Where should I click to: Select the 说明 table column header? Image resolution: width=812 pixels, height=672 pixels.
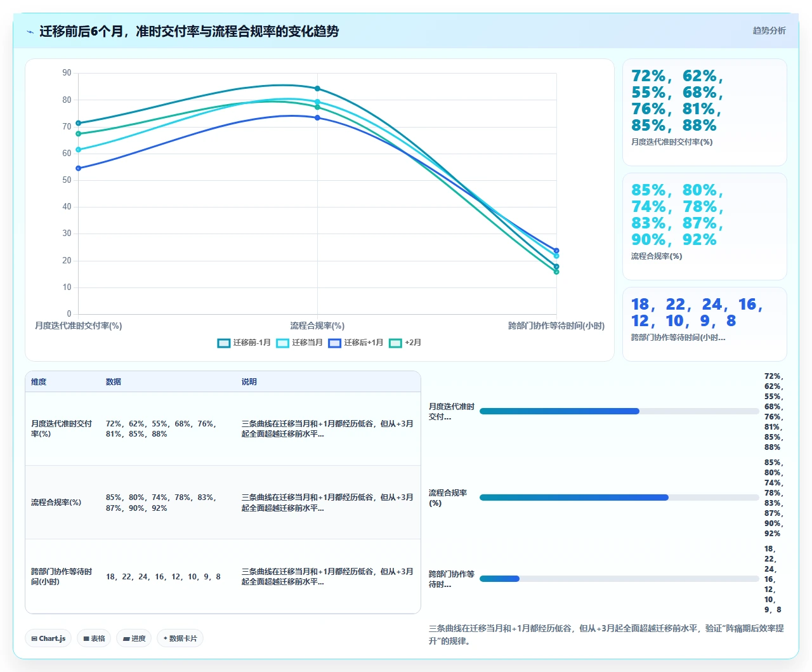coord(249,382)
